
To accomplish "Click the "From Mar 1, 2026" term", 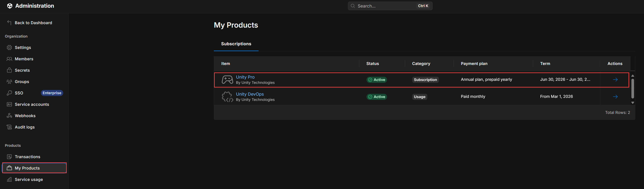I will coord(556,97).
